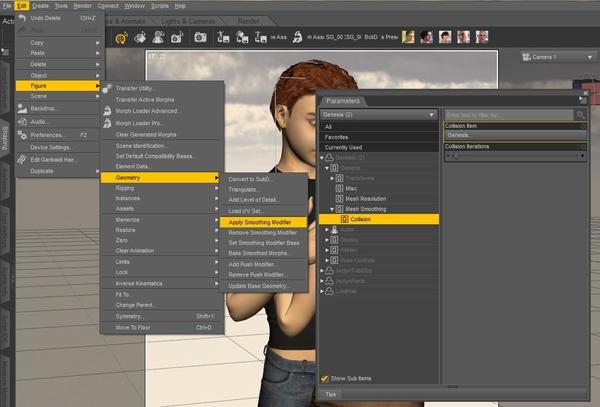Collapse the top Genesis (2) tree node

(x=322, y=158)
